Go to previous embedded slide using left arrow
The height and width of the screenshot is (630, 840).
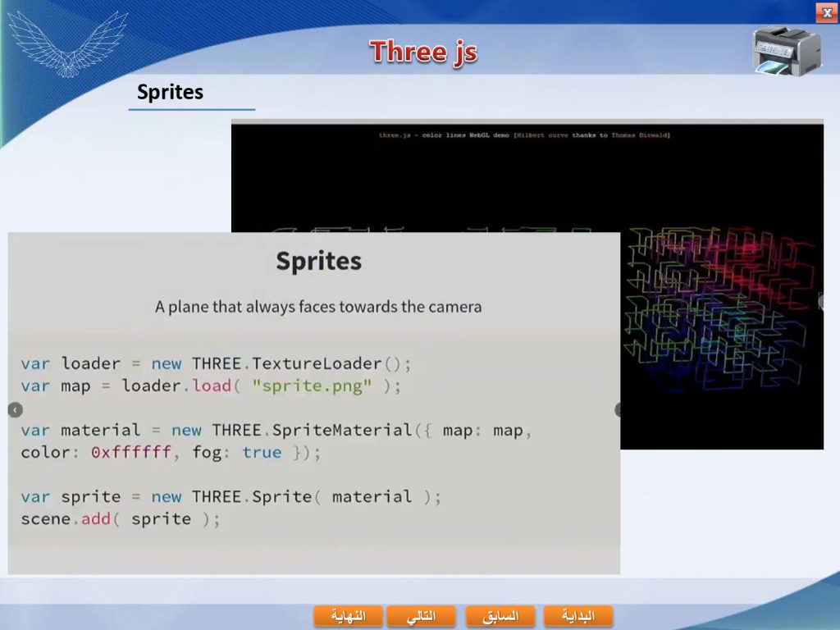point(15,410)
